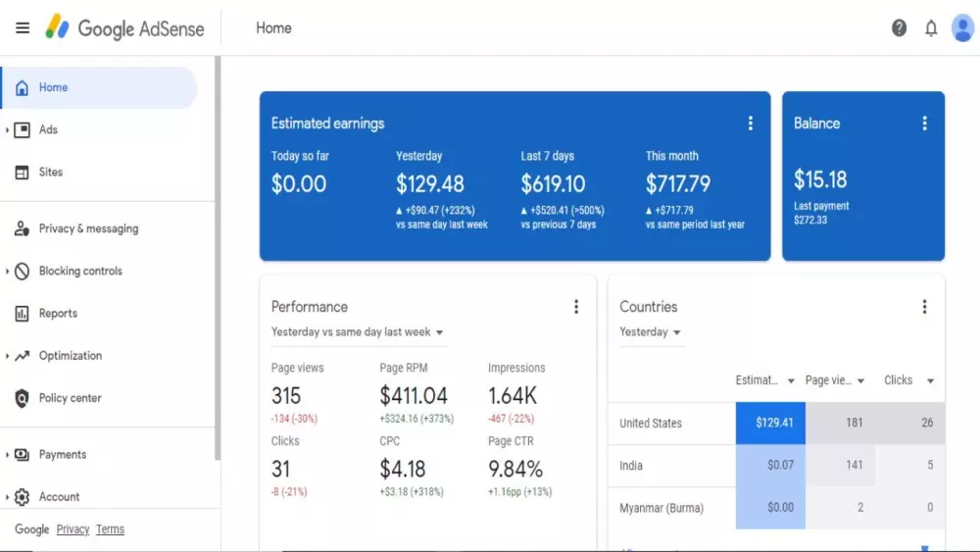Open Estimated earnings card options menu
This screenshot has width=980, height=552.
tap(751, 124)
